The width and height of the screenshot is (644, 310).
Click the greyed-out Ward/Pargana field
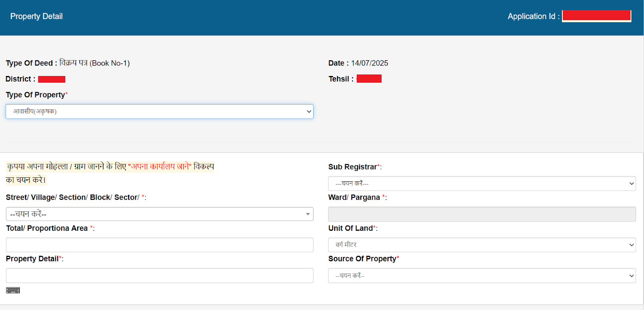[x=482, y=214]
